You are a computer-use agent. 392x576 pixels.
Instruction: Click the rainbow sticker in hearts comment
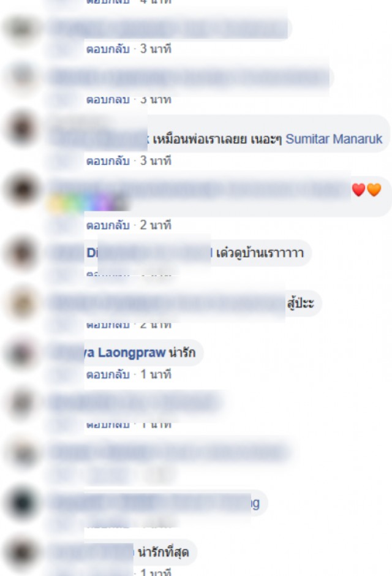coord(88,202)
